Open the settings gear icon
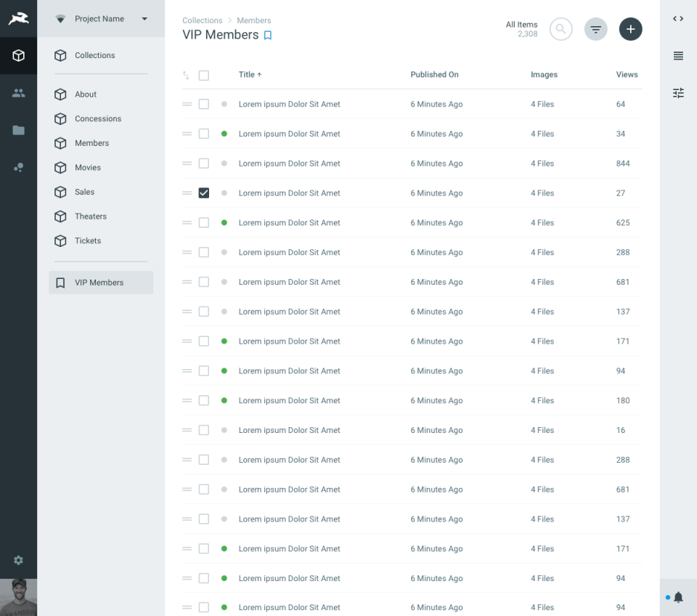Viewport: 697px width, 616px height. pos(18,560)
